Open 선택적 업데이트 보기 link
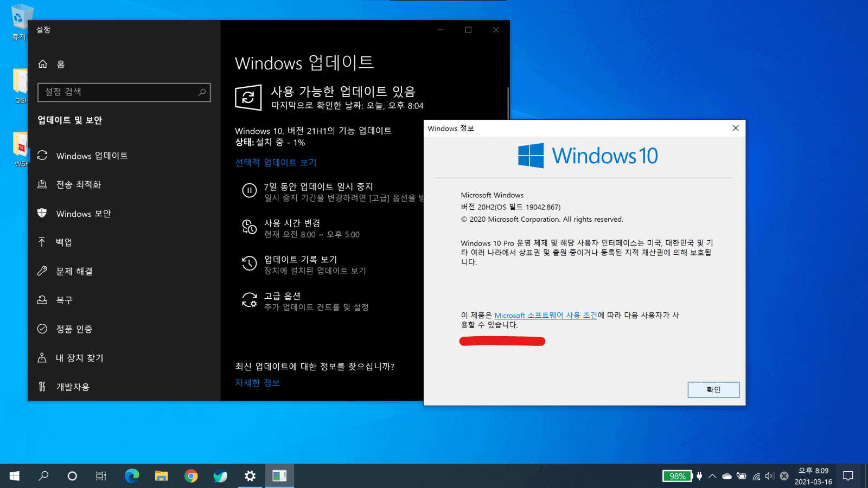Viewport: 868px width, 488px height. point(276,163)
